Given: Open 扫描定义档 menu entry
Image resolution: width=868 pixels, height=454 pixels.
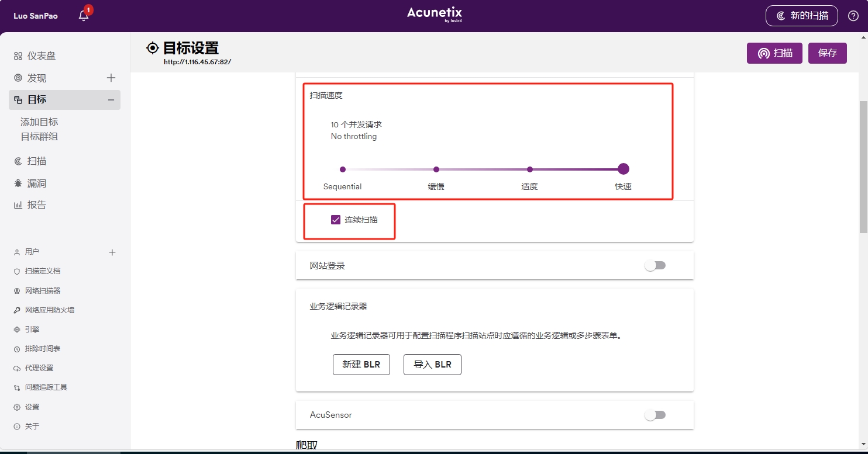Looking at the screenshot, I should [x=43, y=272].
